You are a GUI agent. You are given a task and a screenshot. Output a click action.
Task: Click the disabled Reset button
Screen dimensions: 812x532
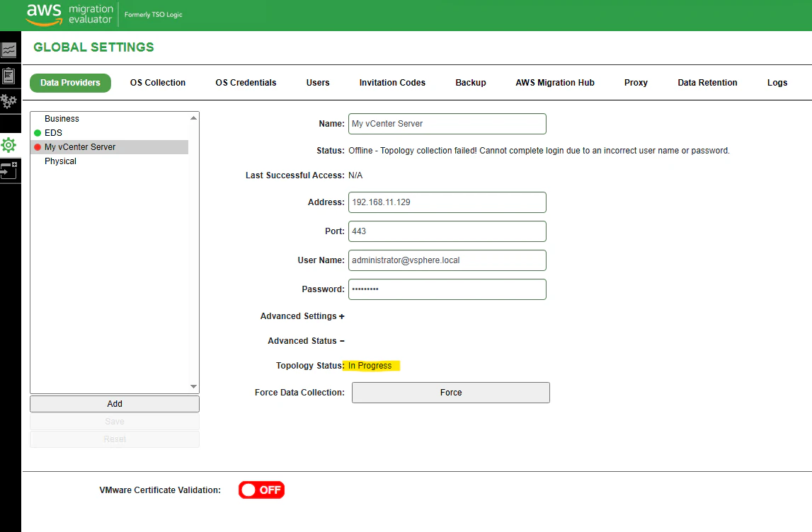[x=115, y=439]
